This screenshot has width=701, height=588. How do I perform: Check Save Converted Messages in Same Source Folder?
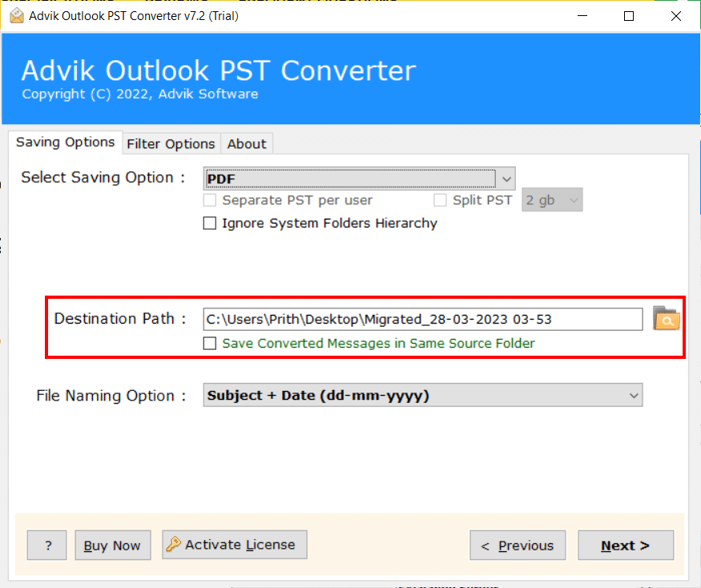209,344
